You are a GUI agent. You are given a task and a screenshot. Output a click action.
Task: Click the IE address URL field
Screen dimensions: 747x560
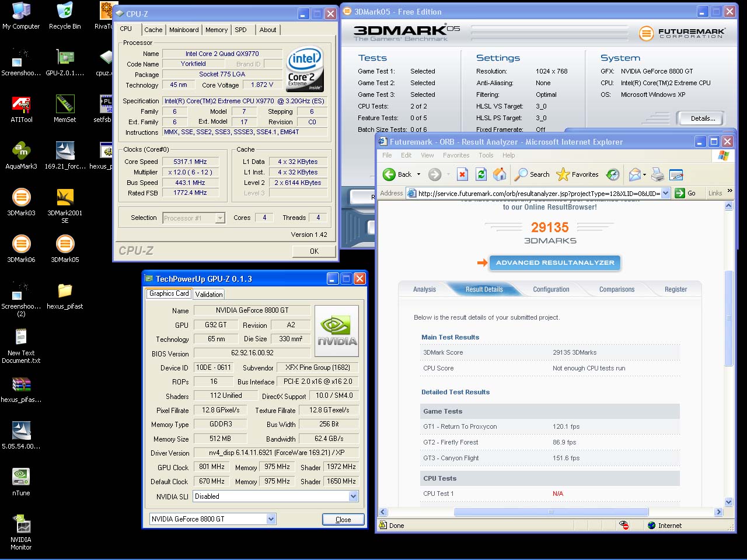pyautogui.click(x=539, y=193)
